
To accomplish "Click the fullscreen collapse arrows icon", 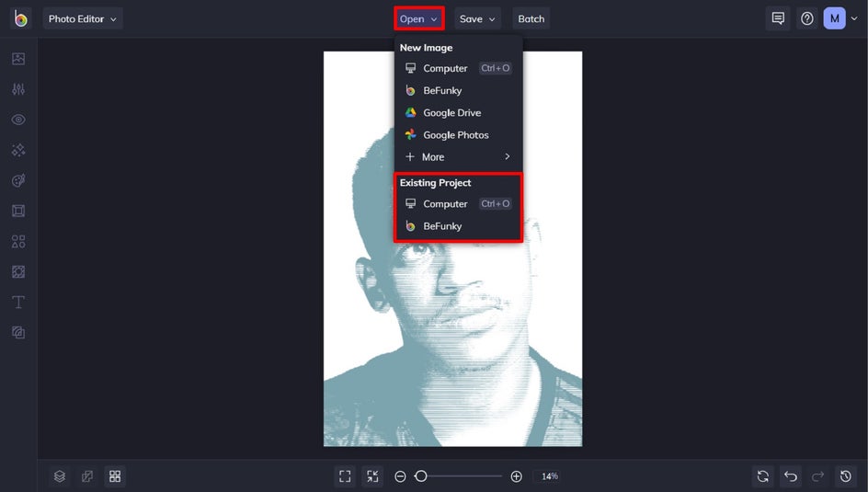I will [372, 476].
